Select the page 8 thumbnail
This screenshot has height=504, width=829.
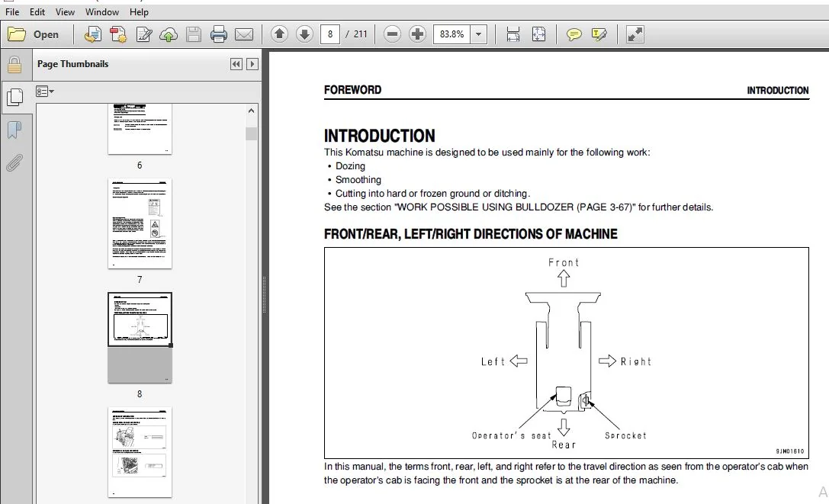(140, 338)
